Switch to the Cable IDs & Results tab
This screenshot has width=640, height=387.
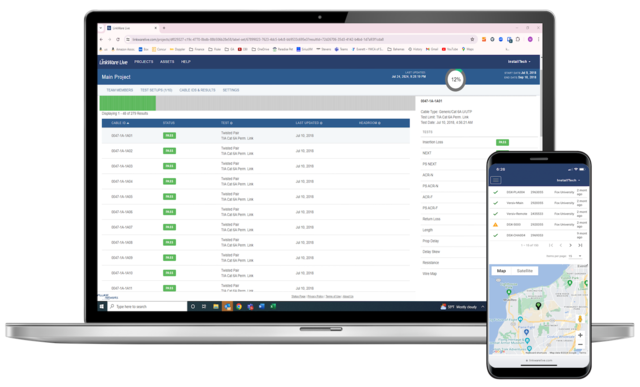pos(197,90)
